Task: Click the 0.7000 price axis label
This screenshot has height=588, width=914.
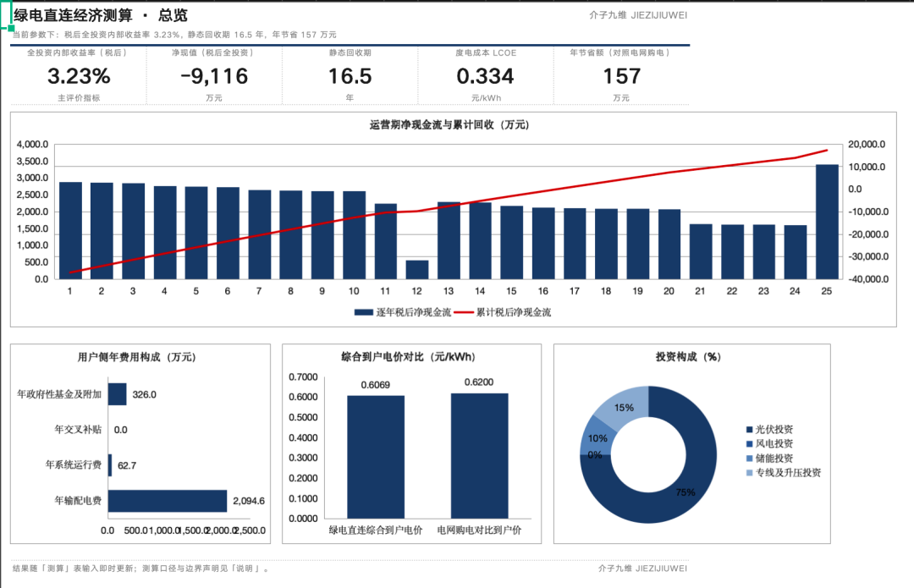Action: (303, 377)
